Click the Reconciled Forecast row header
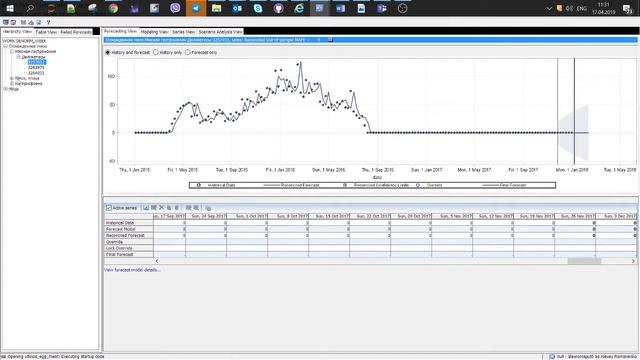This screenshot has height=360, width=640. click(129, 236)
